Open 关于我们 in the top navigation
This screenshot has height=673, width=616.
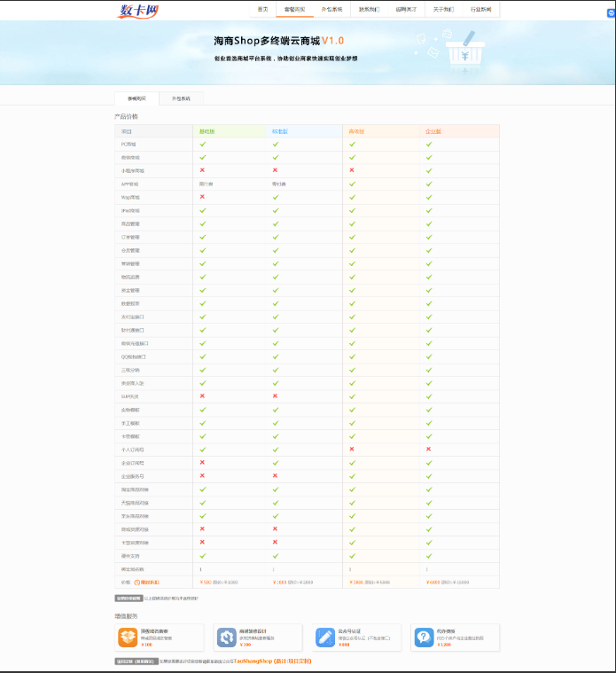tap(443, 10)
